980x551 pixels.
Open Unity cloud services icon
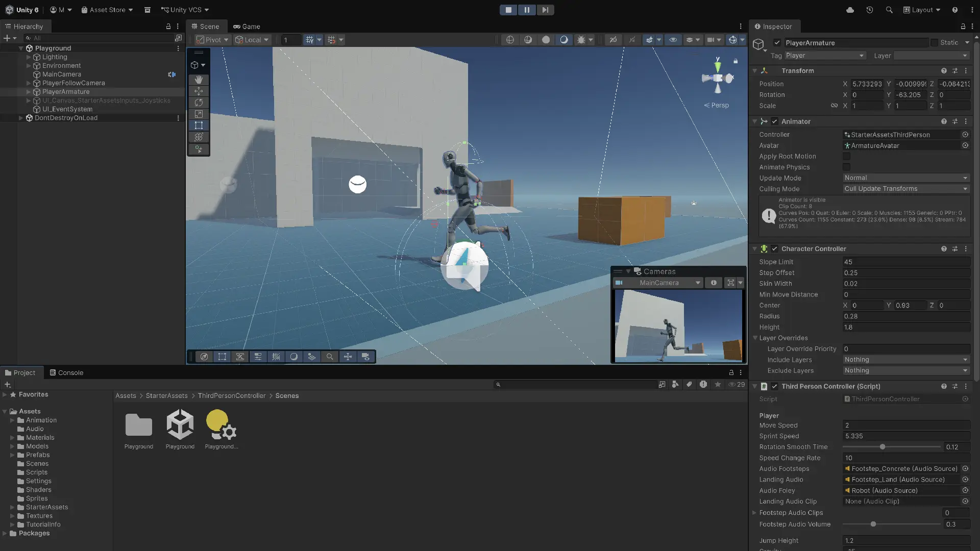click(x=850, y=10)
